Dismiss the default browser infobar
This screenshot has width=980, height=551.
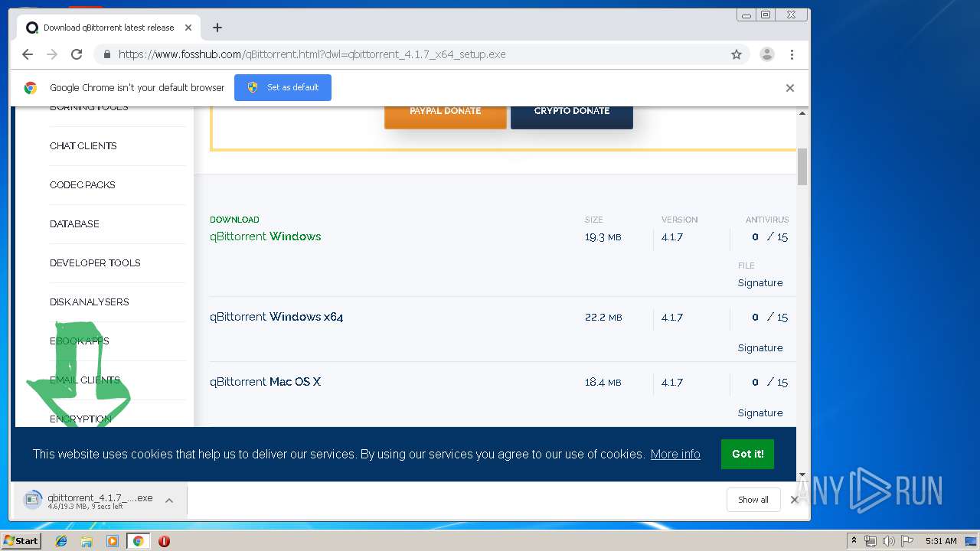click(790, 88)
